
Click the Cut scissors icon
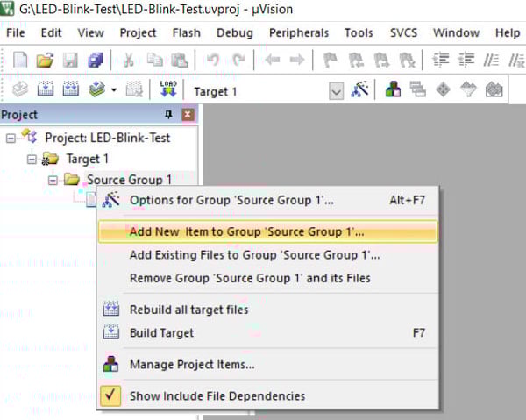click(x=129, y=60)
